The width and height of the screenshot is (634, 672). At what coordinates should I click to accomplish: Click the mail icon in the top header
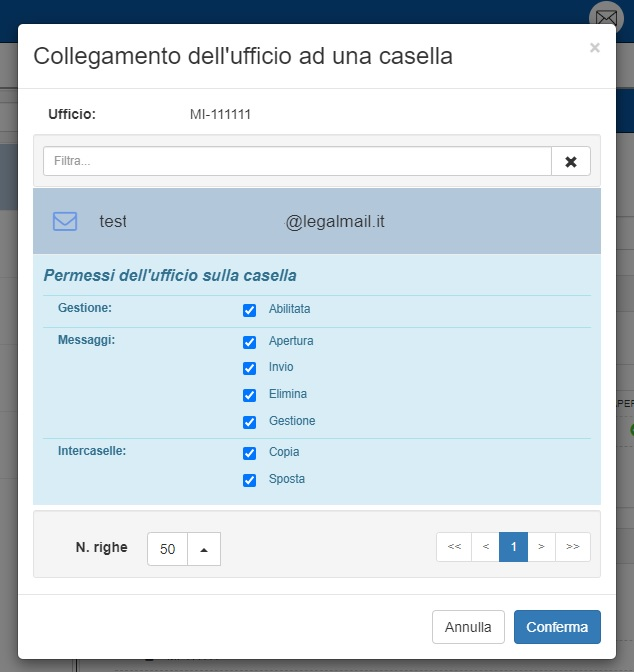pyautogui.click(x=605, y=17)
